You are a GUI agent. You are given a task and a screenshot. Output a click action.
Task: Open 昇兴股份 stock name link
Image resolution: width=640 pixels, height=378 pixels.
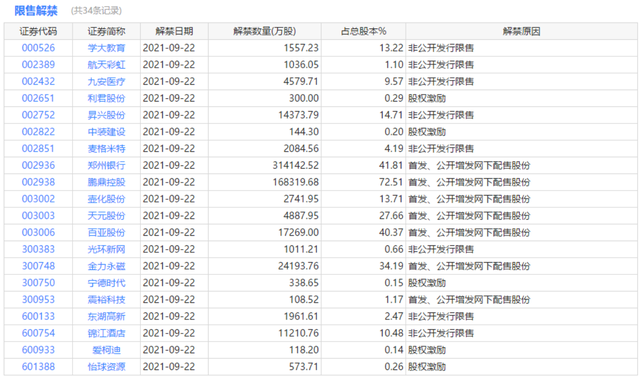point(107,115)
